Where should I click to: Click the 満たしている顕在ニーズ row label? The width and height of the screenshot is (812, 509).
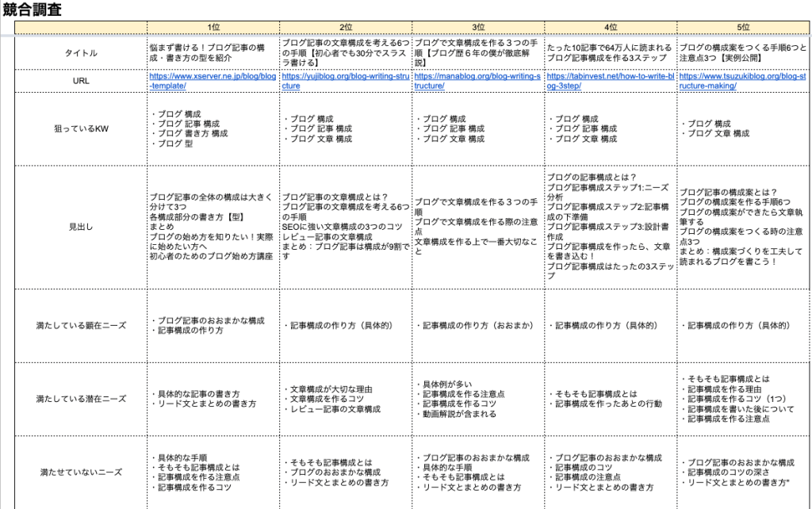[81, 326]
